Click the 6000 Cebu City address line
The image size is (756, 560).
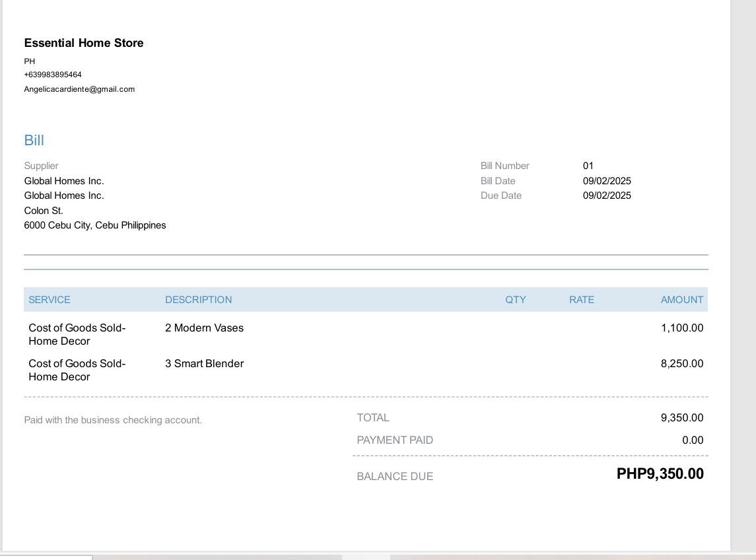point(95,225)
